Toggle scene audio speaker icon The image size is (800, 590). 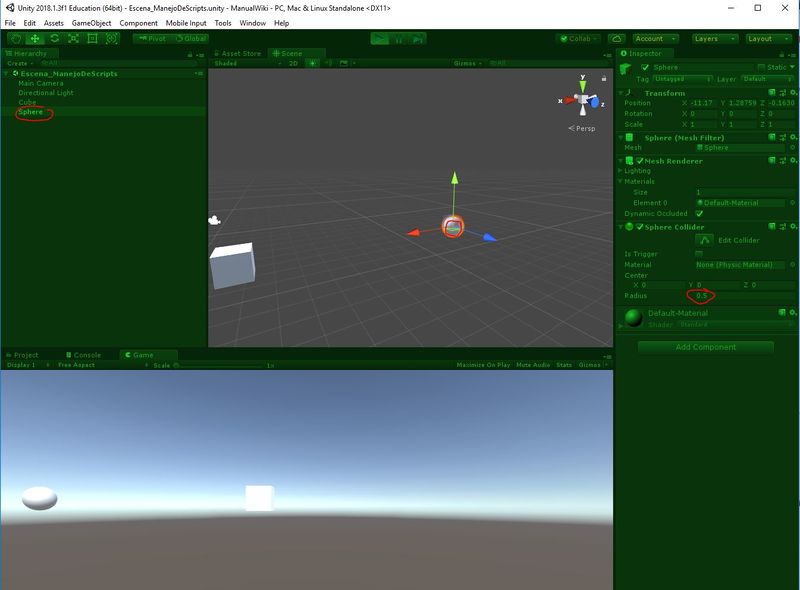(x=328, y=63)
